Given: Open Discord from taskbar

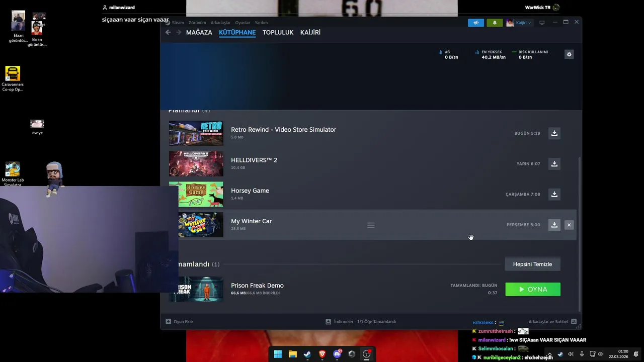Looking at the screenshot, I should click(x=337, y=354).
